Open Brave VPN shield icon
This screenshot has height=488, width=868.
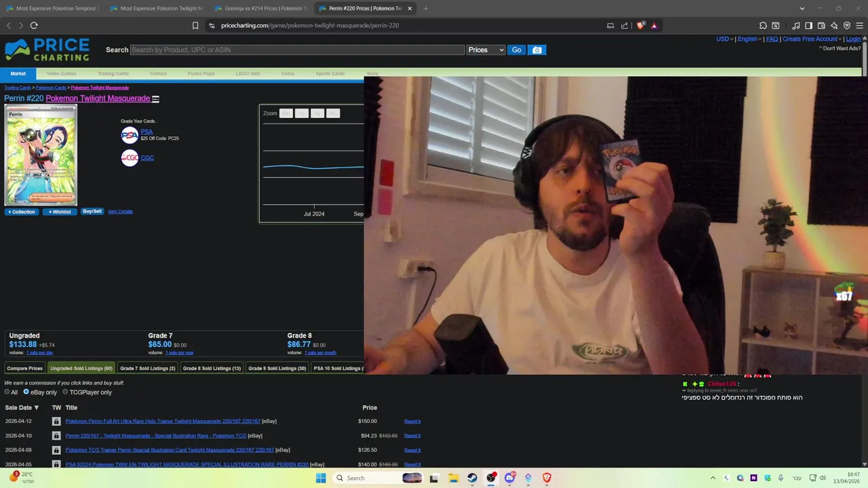[847, 26]
